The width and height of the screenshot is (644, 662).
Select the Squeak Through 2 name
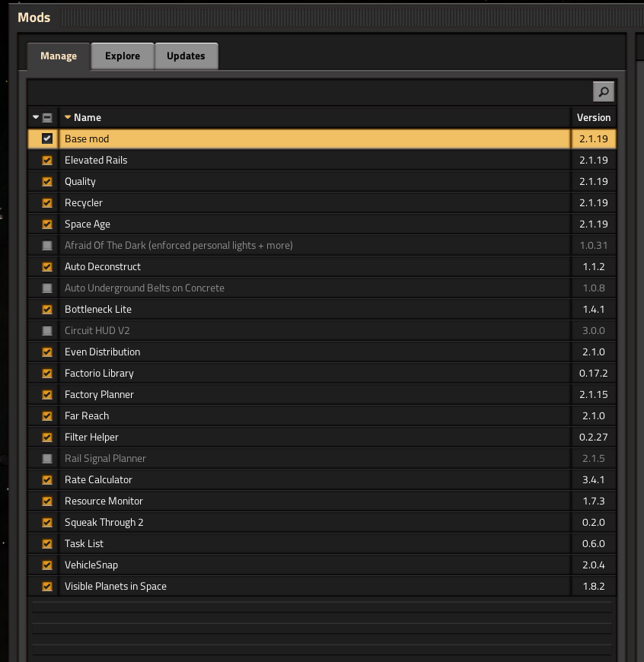(x=104, y=523)
